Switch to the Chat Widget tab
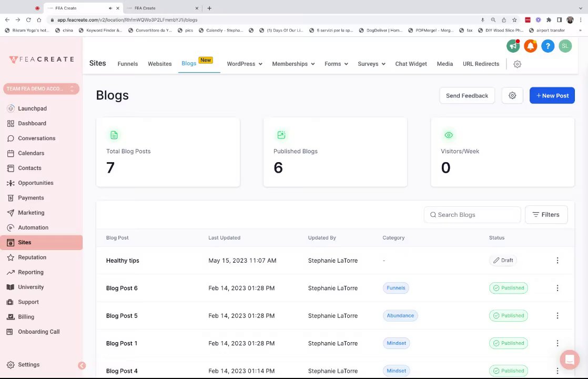Viewport: 588px width, 379px height. point(411,64)
